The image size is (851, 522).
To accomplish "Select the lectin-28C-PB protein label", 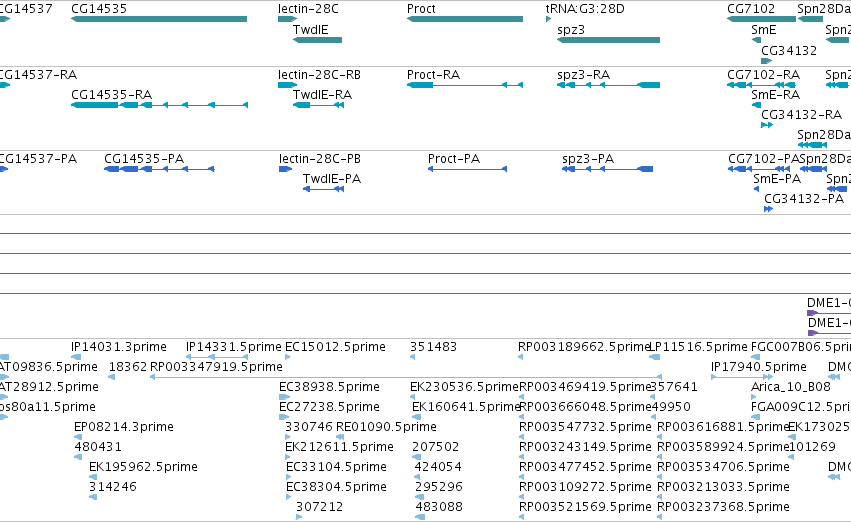I will pos(320,158).
